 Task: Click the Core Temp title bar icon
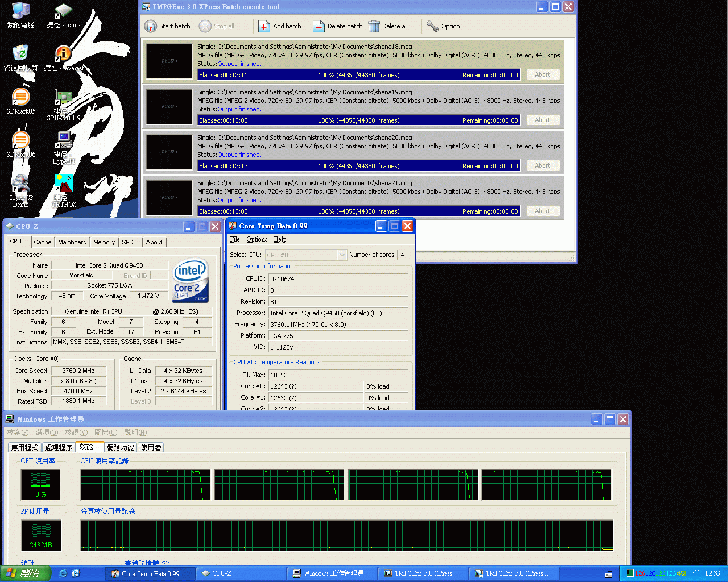point(233,226)
